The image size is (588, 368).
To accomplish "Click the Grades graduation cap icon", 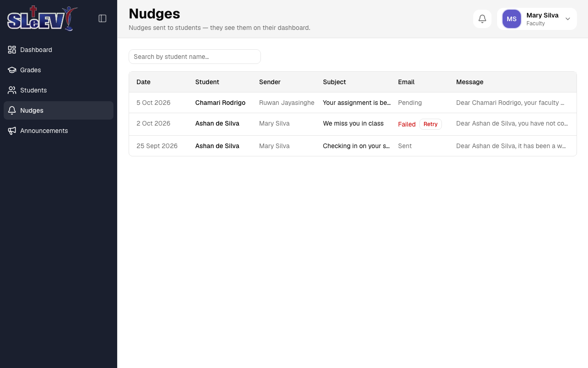I will click(x=12, y=70).
